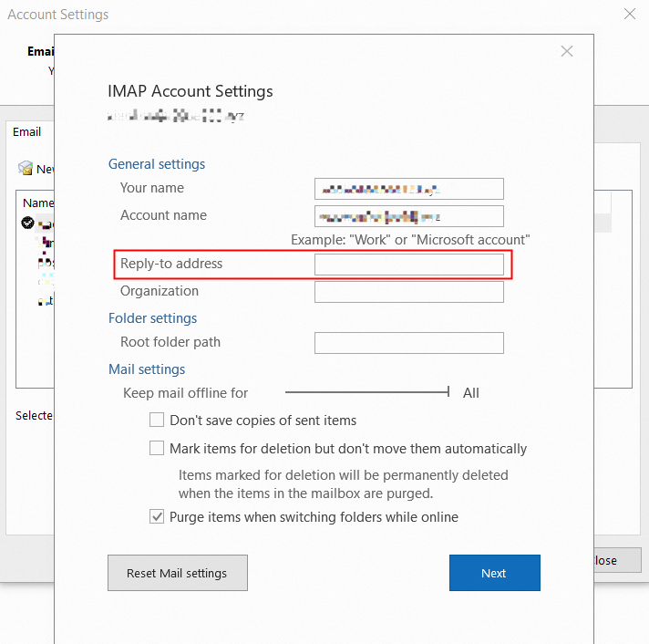This screenshot has width=649, height=644.
Task: Select the Email tab in Account Settings
Action: [27, 131]
